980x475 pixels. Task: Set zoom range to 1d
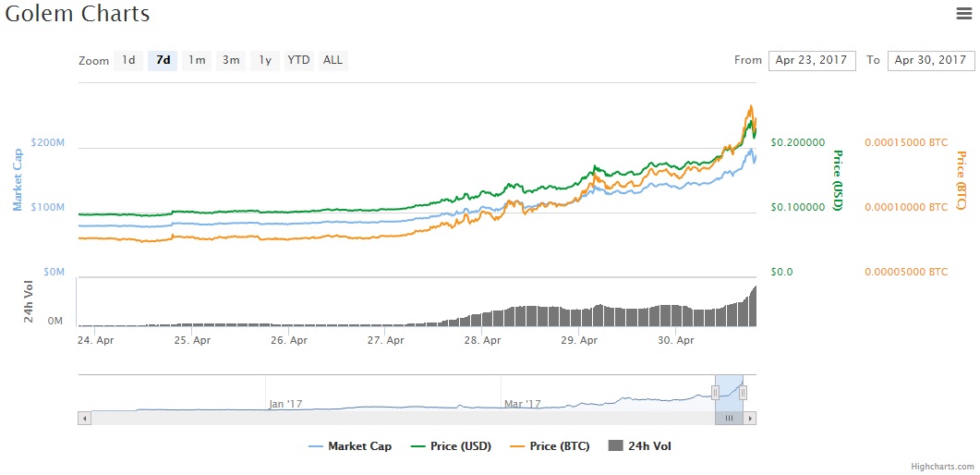128,61
